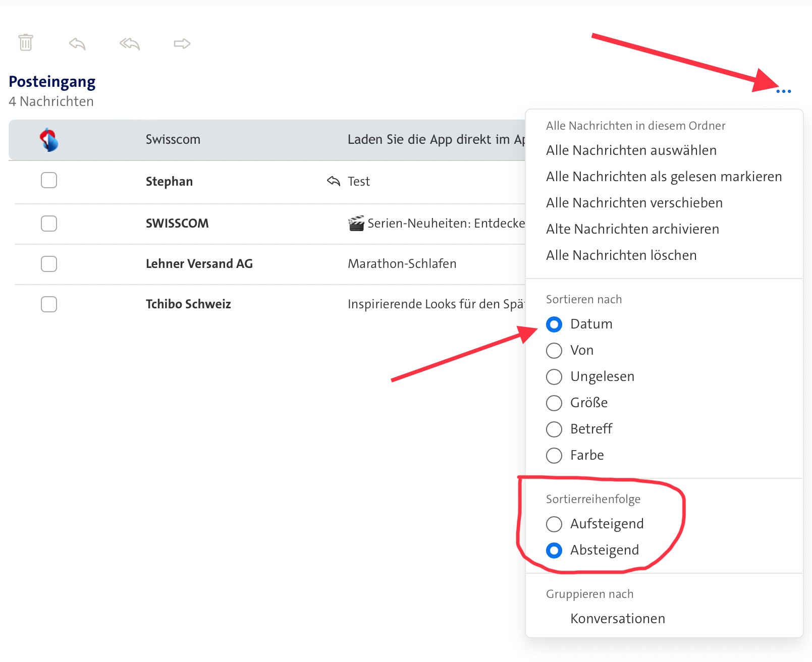
Task: Sort messages by Von
Action: point(554,351)
